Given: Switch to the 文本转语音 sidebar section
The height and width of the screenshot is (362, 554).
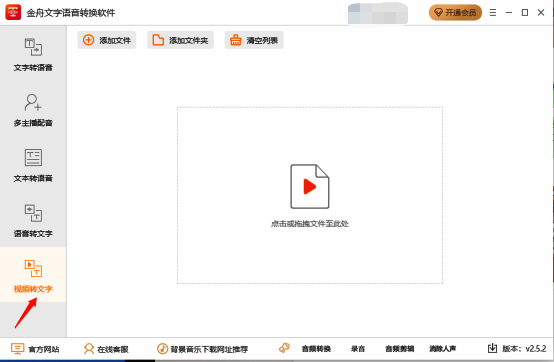Looking at the screenshot, I should click(33, 166).
